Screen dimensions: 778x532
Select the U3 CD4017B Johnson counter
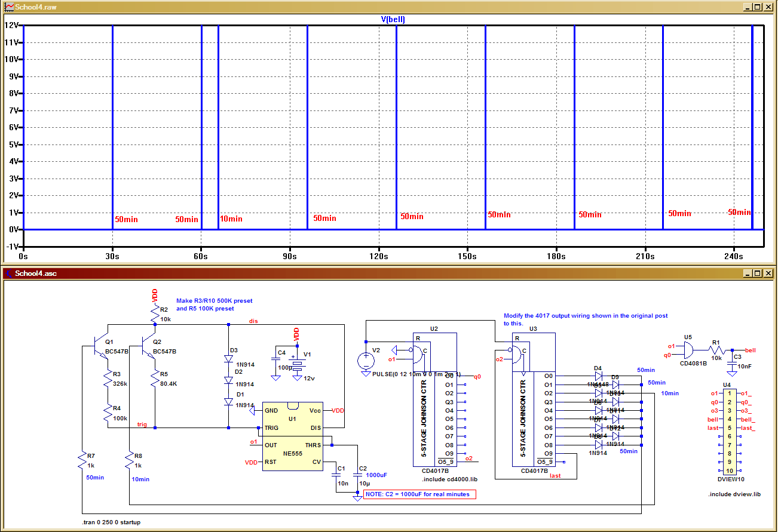point(534,400)
